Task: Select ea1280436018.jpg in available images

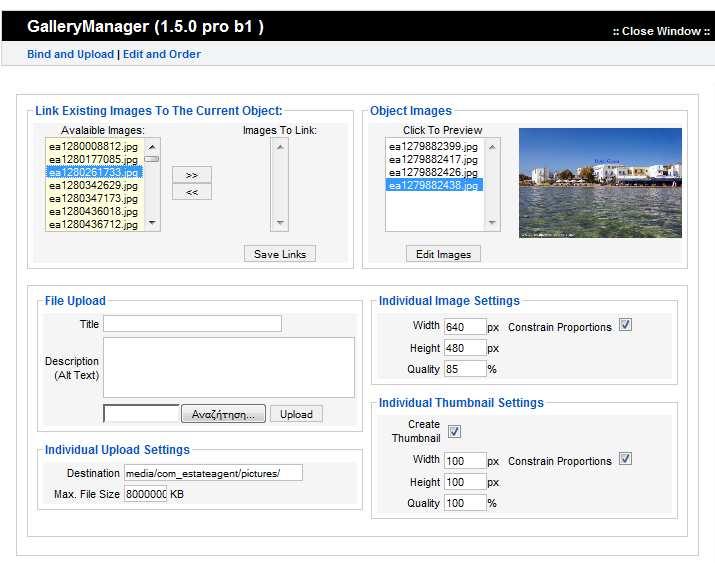Action: [x=94, y=212]
